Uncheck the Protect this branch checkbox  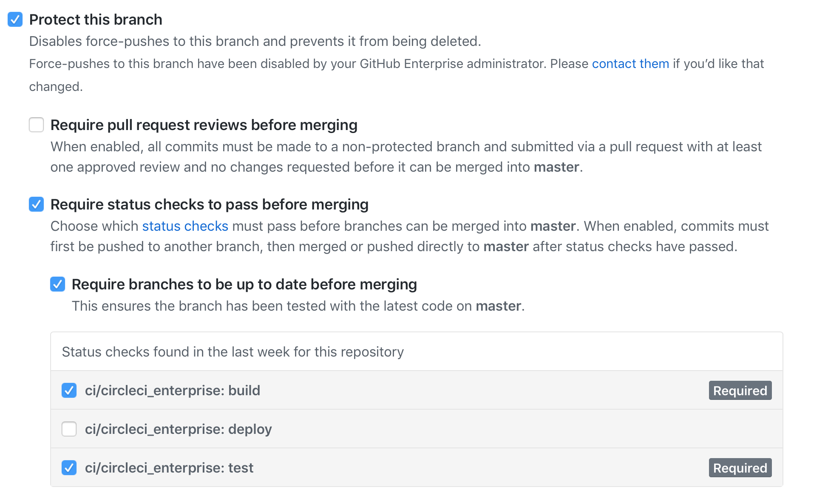click(x=15, y=20)
